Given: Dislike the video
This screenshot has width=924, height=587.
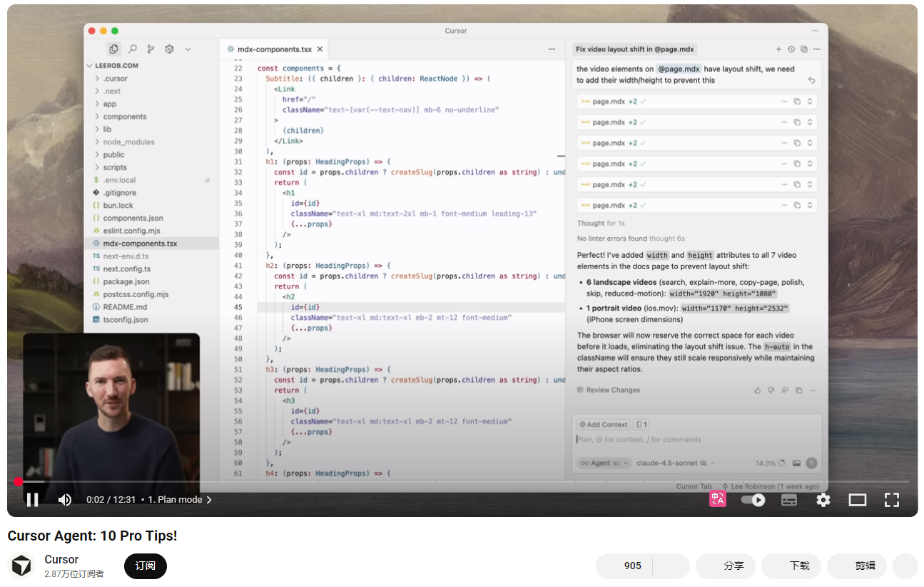Looking at the screenshot, I should tap(671, 566).
